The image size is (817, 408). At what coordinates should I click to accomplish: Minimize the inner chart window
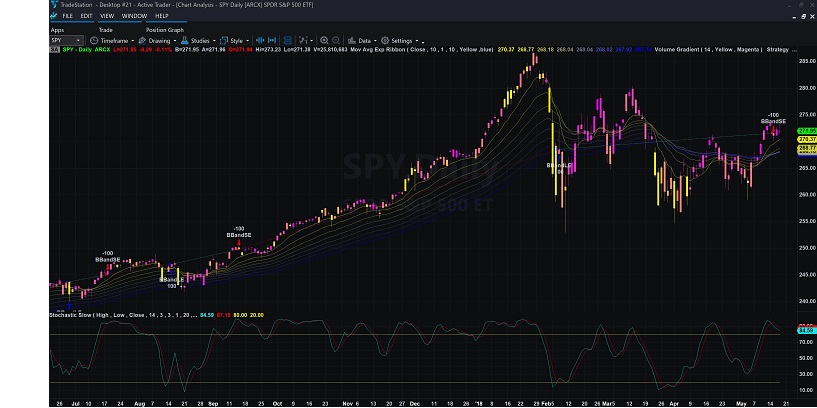tap(794, 16)
